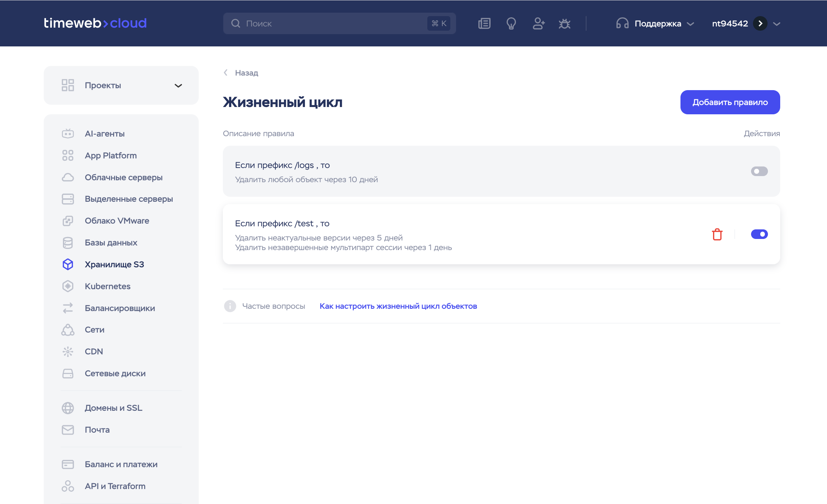Enable the /logs prefix rule toggle
The width and height of the screenshot is (827, 504).
tap(759, 171)
